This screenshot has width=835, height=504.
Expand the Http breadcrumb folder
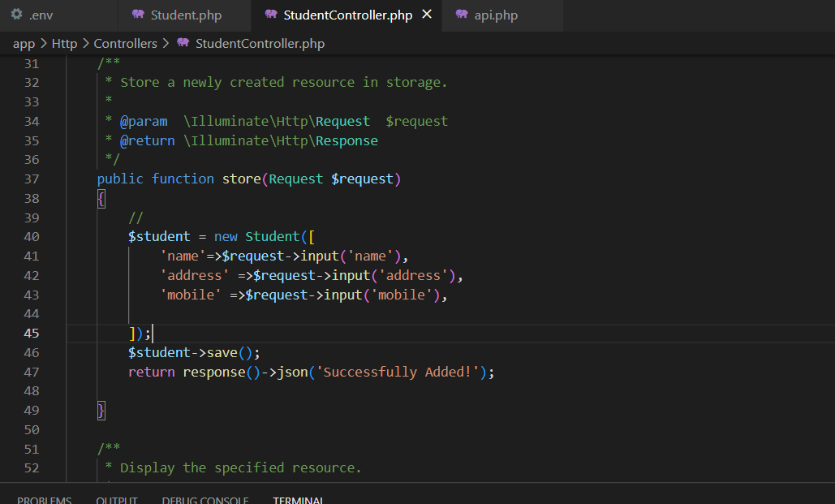pyautogui.click(x=64, y=44)
